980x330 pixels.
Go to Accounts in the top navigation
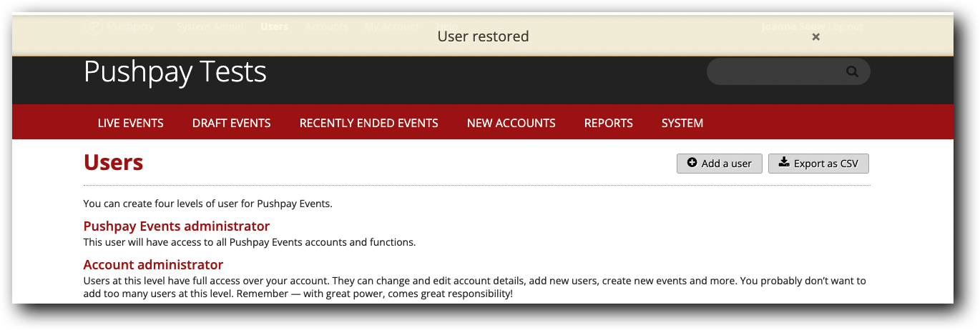tap(326, 26)
